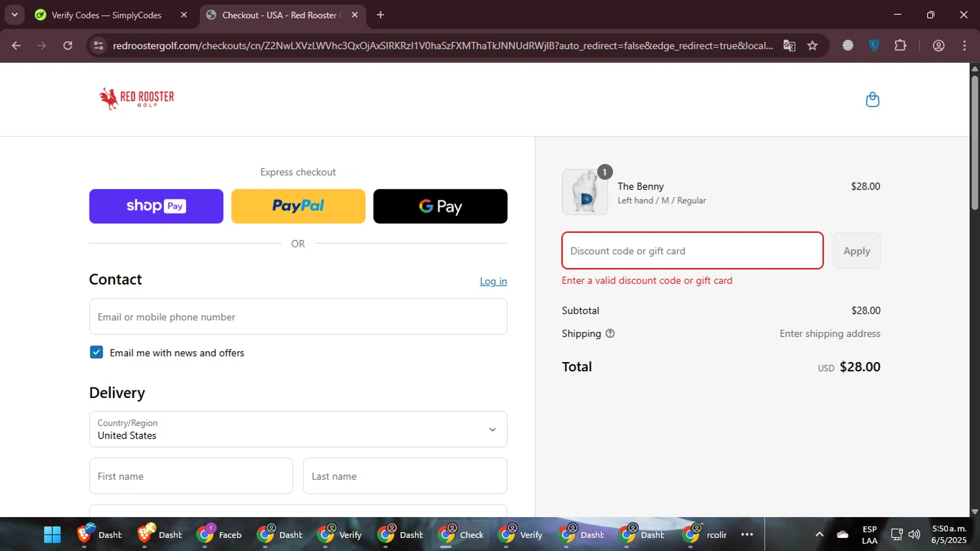Viewport: 980px width, 551px height.
Task: Uncheck Email me with news and offers
Action: (x=96, y=352)
